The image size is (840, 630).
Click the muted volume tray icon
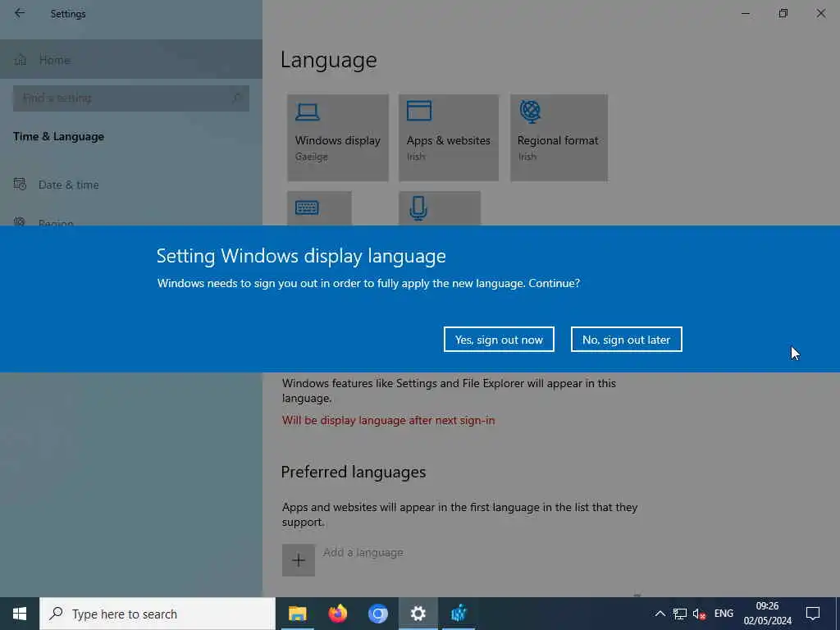coord(699,614)
